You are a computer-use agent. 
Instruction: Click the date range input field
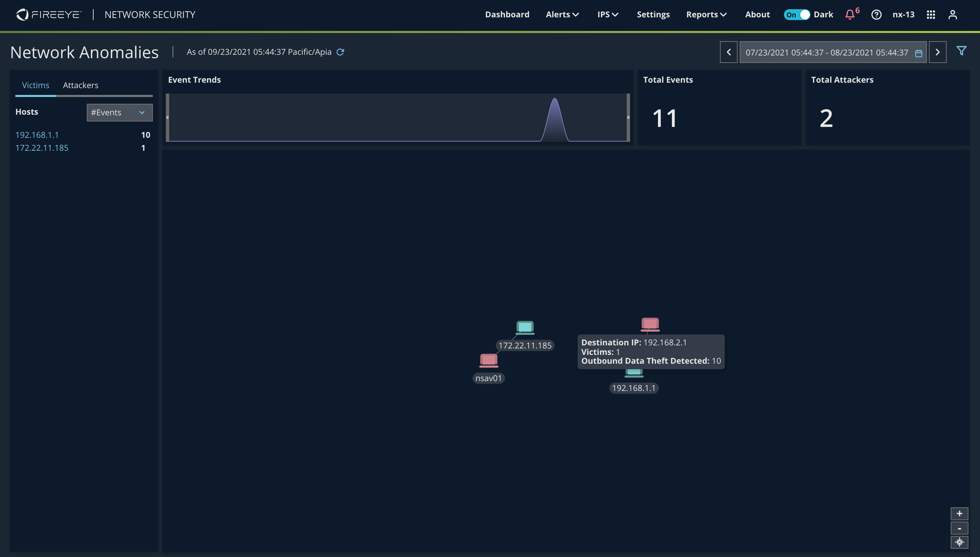coord(833,52)
